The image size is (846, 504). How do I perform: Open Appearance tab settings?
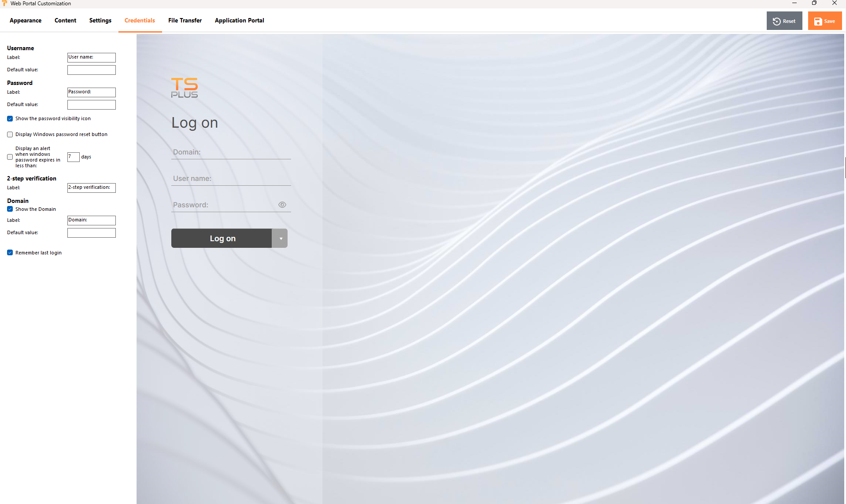(x=25, y=20)
